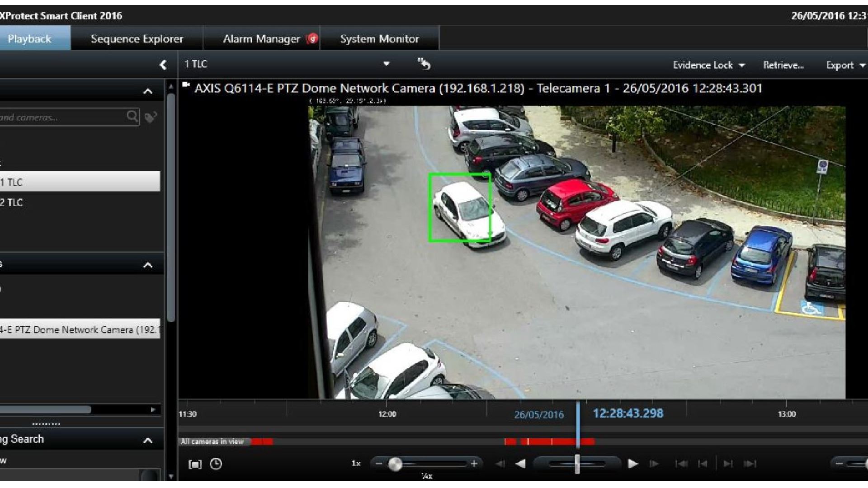Select the 1 TLC view

[80, 182]
